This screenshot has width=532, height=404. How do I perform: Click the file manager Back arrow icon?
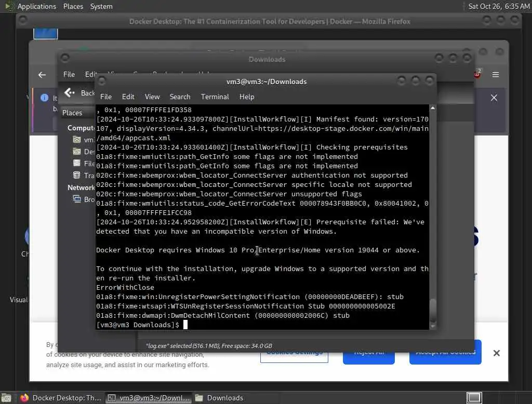(x=69, y=92)
